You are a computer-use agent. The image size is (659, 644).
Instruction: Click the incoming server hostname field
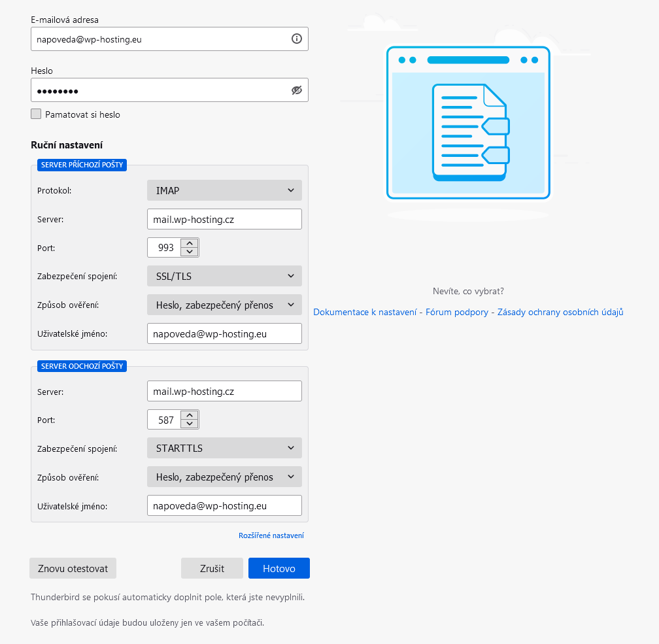(x=224, y=220)
